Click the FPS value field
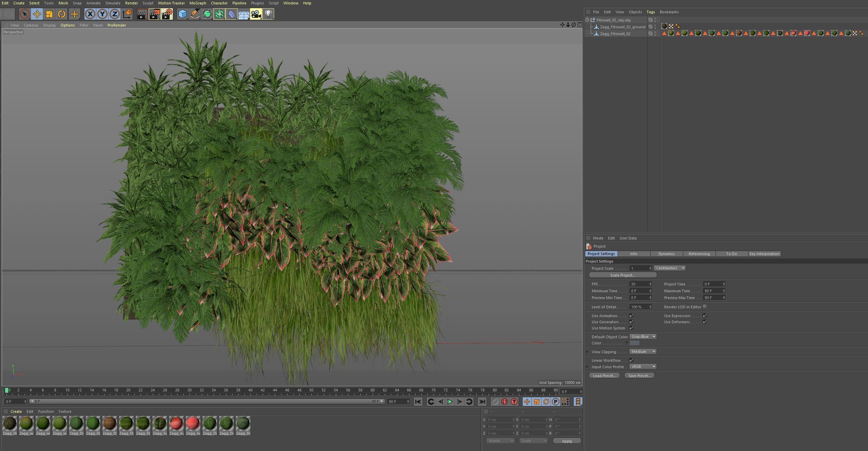This screenshot has width=868, height=451. pos(640,284)
